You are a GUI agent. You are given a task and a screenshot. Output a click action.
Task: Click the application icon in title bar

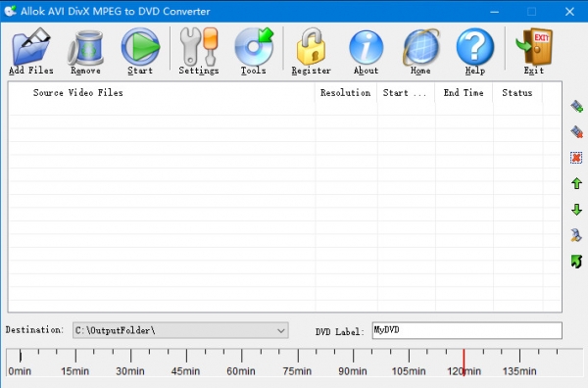[10, 11]
